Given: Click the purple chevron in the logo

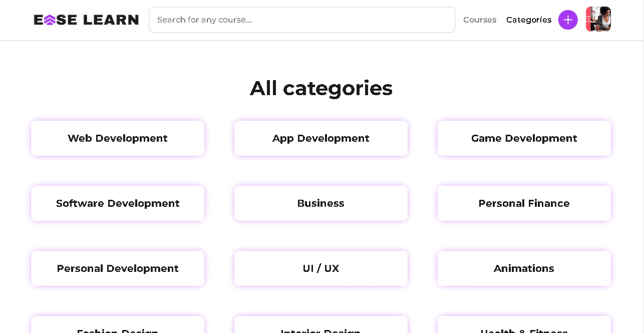Looking at the screenshot, I should pos(50,20).
